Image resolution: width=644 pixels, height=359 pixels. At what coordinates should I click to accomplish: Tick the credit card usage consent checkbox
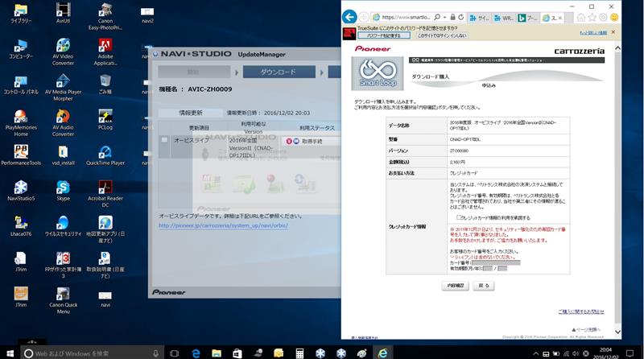[x=459, y=217]
